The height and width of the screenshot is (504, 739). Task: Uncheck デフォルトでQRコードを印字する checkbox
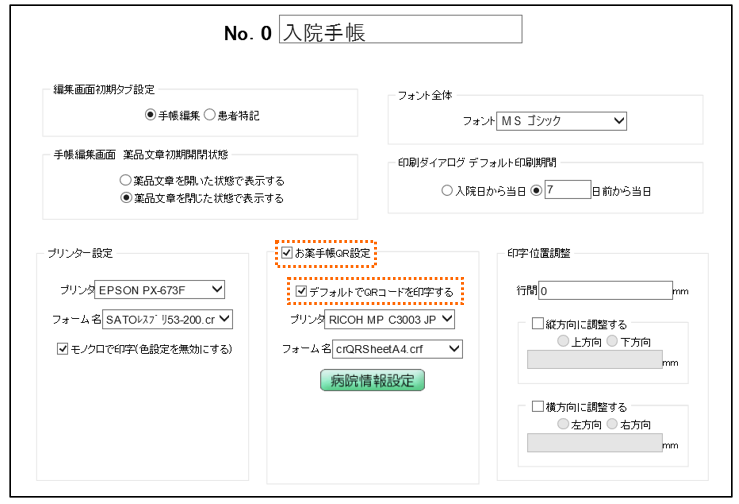(302, 291)
